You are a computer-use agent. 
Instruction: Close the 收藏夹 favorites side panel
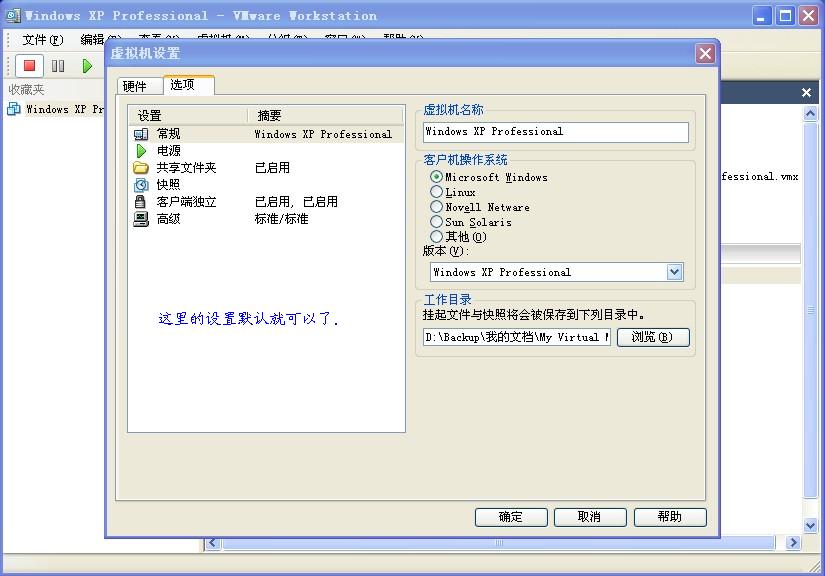click(807, 93)
